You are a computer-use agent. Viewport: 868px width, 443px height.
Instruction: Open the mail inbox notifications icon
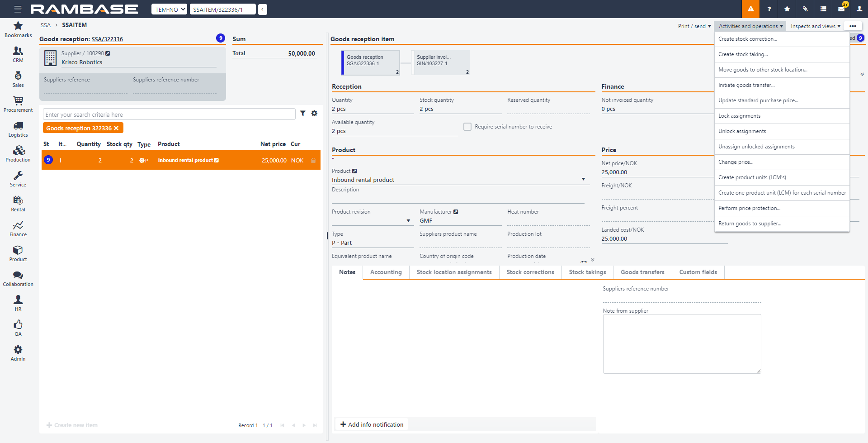coord(841,9)
